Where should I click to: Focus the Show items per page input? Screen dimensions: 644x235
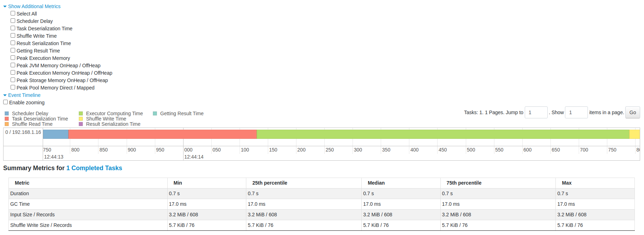coord(576,112)
